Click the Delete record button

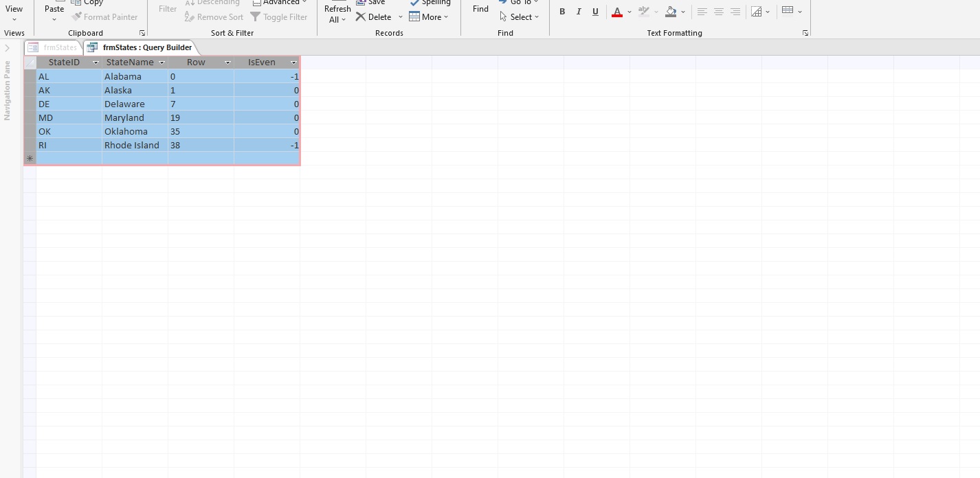pyautogui.click(x=374, y=17)
